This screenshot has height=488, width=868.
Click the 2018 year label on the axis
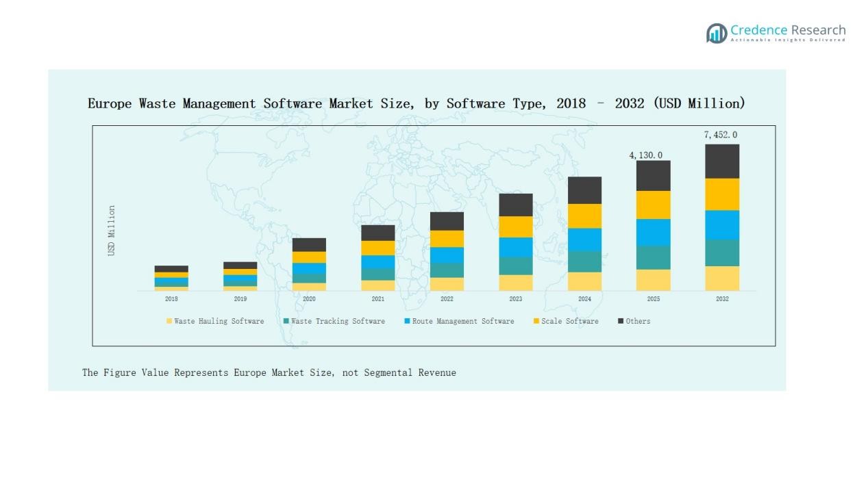tap(171, 299)
